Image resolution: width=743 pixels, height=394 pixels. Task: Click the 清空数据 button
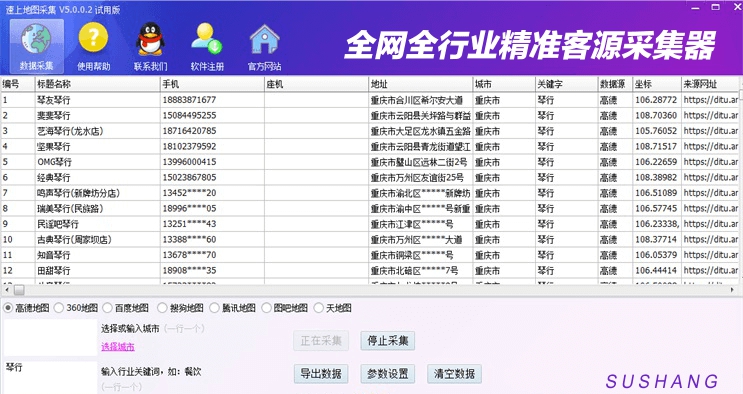(454, 374)
